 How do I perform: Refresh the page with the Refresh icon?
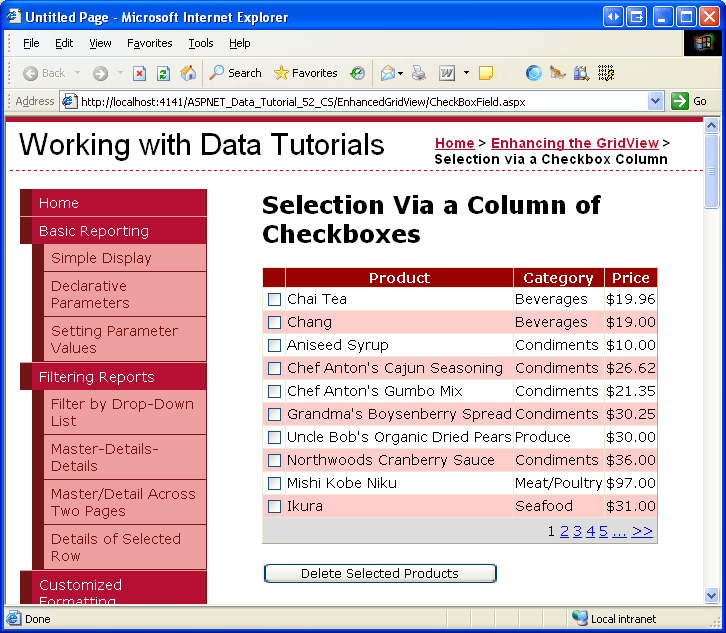coord(164,73)
